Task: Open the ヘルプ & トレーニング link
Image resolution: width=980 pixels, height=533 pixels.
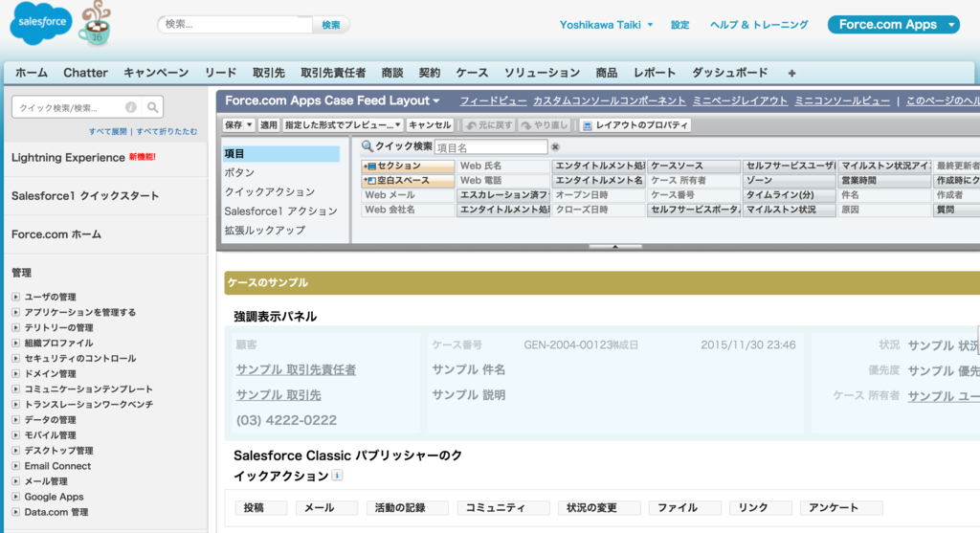Action: point(759,25)
